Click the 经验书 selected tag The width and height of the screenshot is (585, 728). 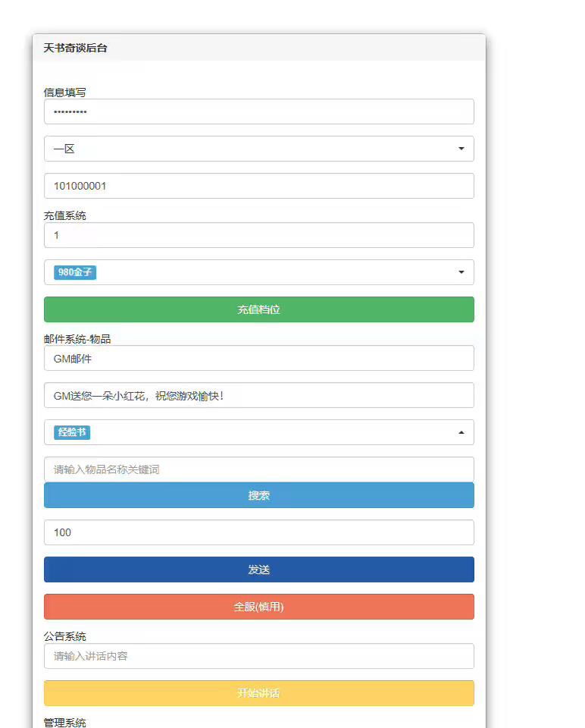tap(72, 432)
